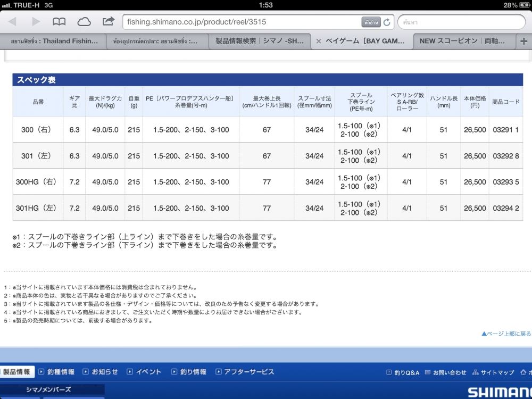This screenshot has width=532, height=399.
Task: Click the ギア比 column header
Action: (74, 102)
